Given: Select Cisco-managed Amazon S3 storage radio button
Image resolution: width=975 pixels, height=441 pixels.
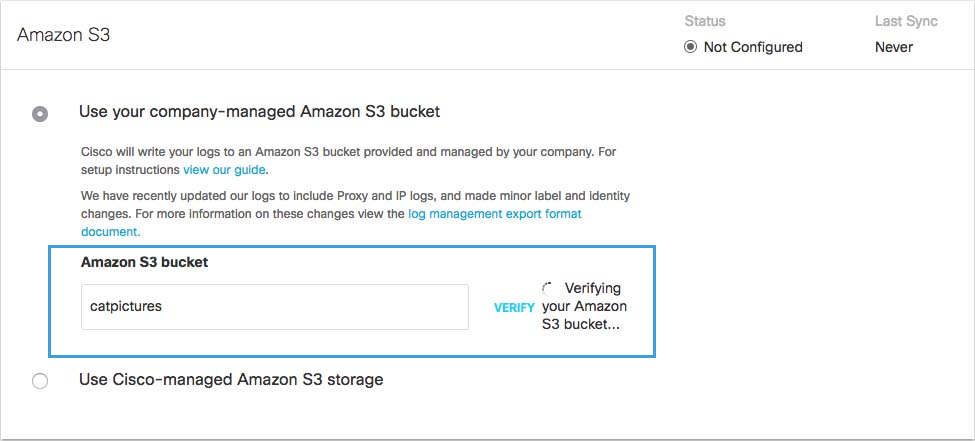Looking at the screenshot, I should 40,381.
